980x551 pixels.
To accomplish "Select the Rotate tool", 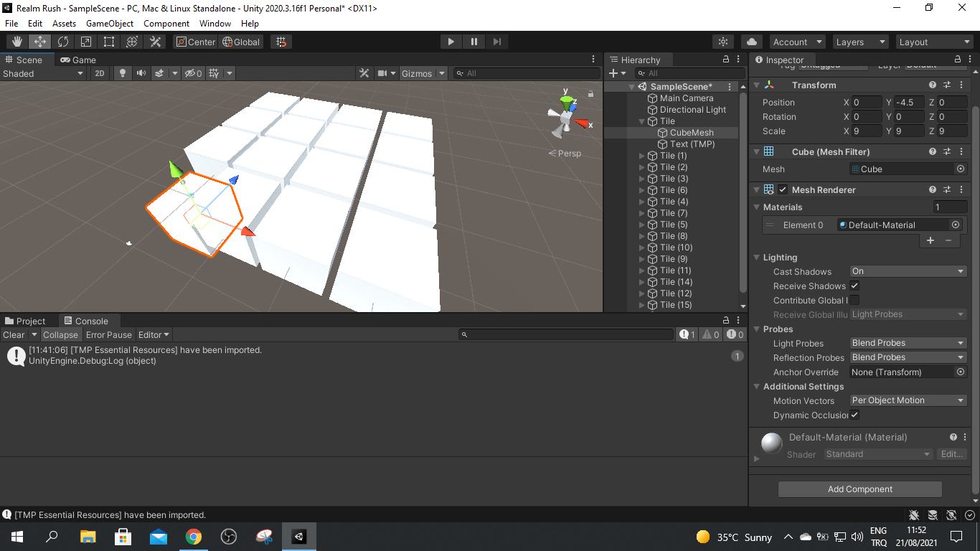I will 63,41.
